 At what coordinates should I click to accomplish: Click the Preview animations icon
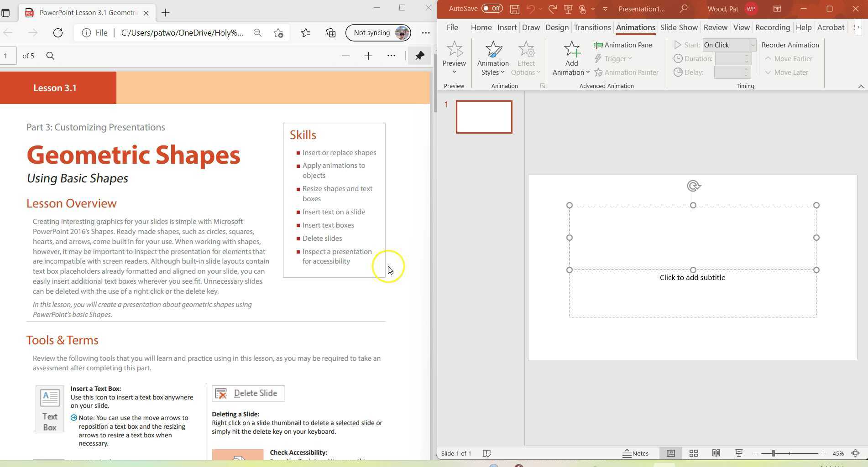[x=454, y=55]
